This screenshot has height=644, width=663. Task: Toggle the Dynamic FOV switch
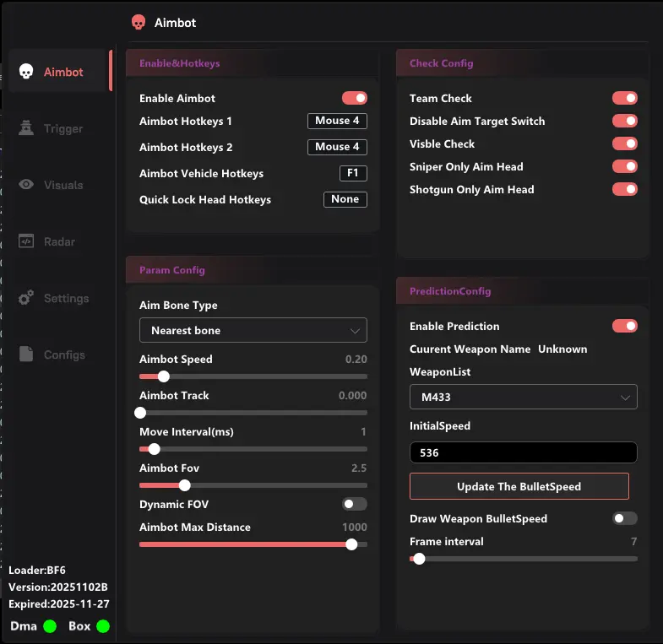point(354,504)
